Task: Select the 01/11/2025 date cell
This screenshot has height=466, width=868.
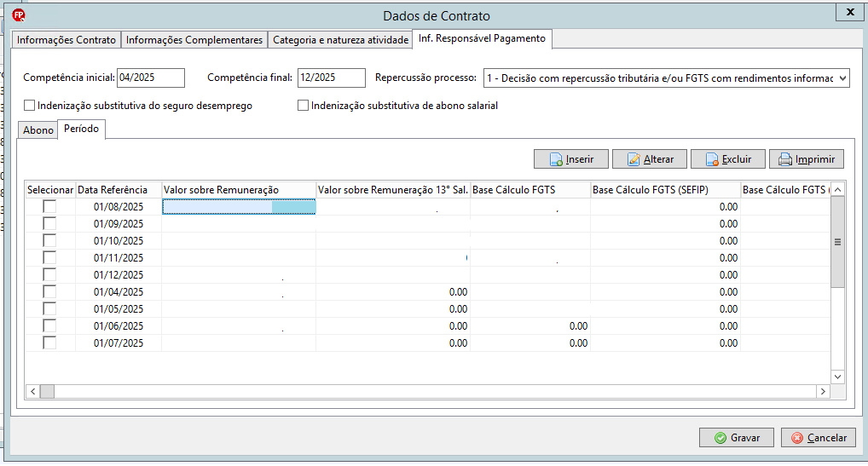Action: pyautogui.click(x=119, y=257)
